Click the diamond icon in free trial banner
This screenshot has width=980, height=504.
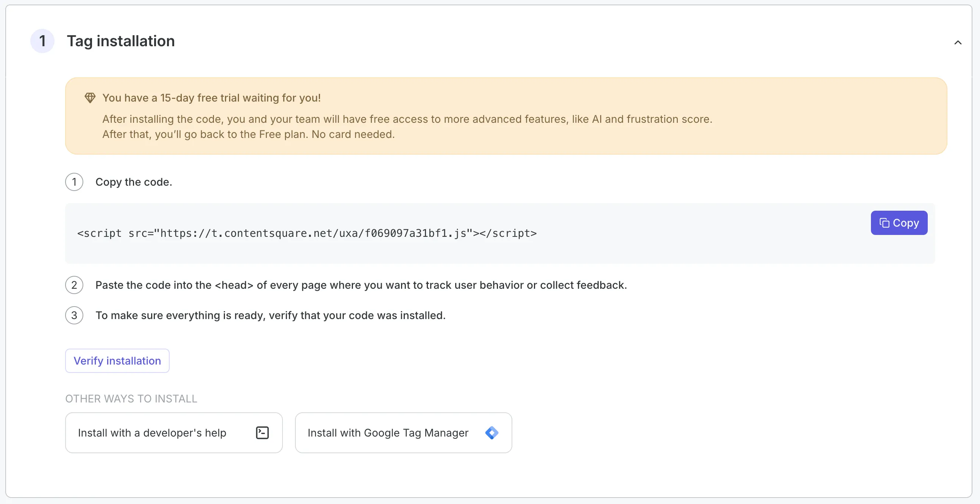click(90, 98)
